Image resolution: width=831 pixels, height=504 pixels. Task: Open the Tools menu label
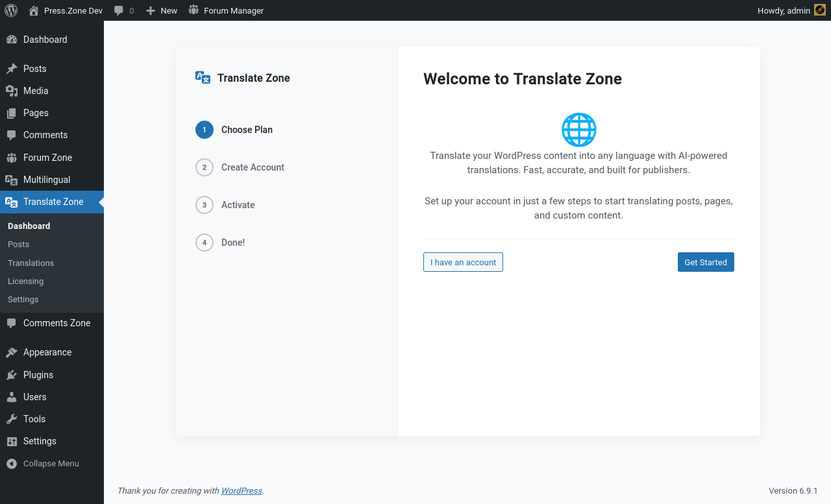(x=34, y=419)
